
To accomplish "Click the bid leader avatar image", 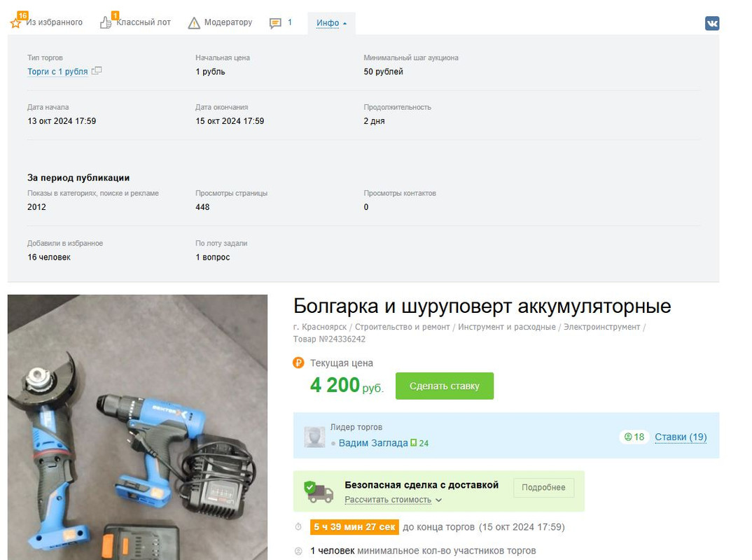I will [314, 437].
